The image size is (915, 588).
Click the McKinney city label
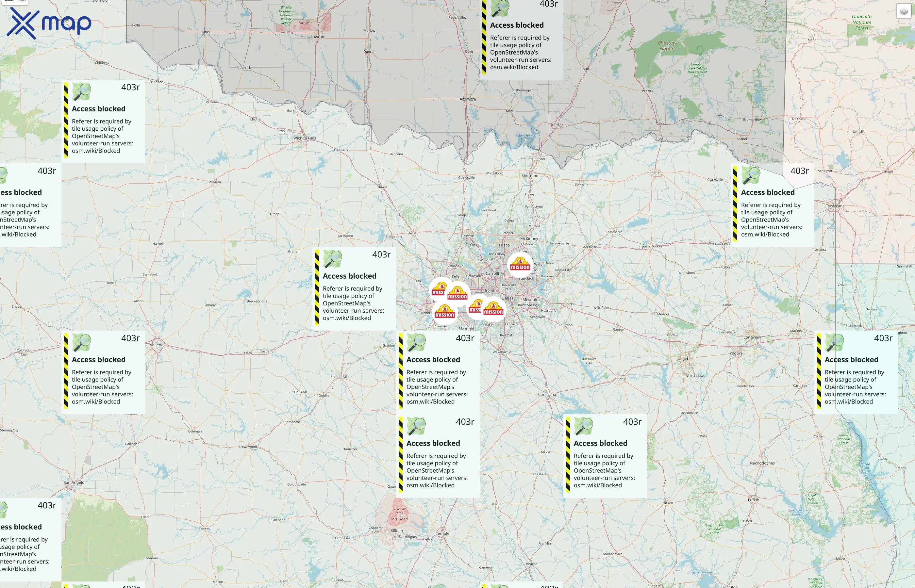point(529,239)
